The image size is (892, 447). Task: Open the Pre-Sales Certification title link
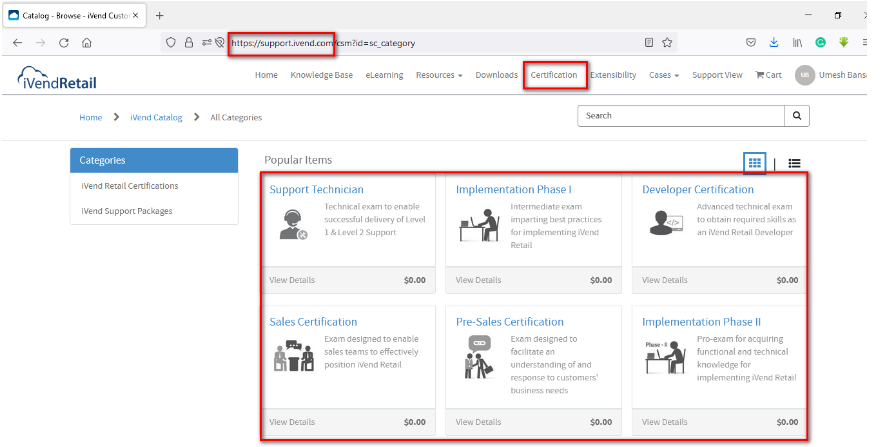[510, 322]
